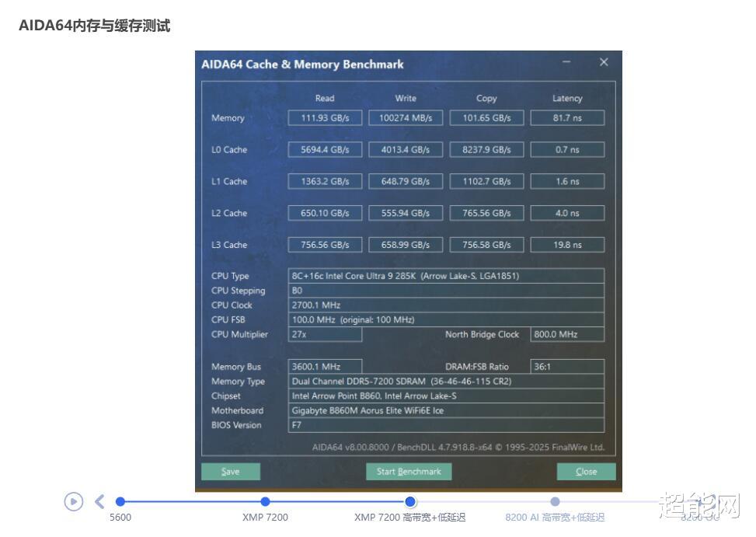Click the Save button in AIDA64

tap(231, 472)
